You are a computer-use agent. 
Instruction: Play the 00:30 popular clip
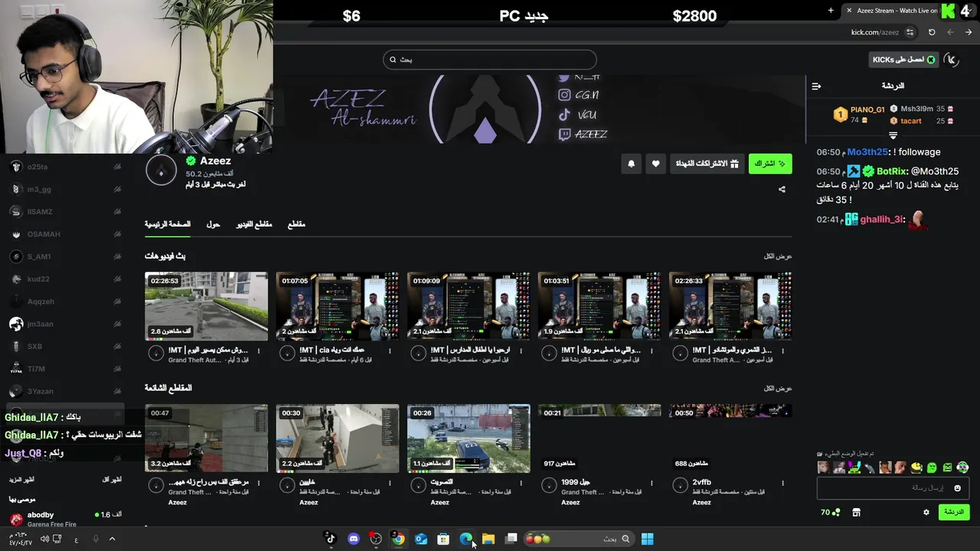[337, 439]
